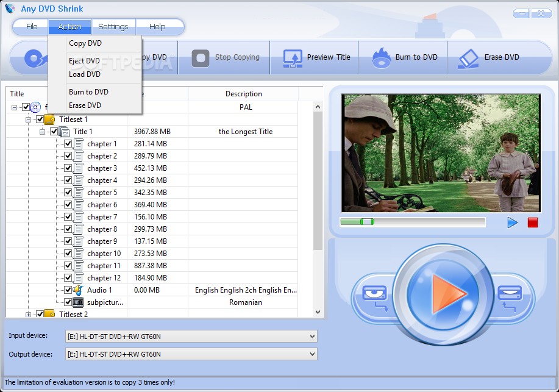Screen dimensions: 559x392
Task: Uncheck the Titleset 1 checkbox
Action: coord(40,119)
